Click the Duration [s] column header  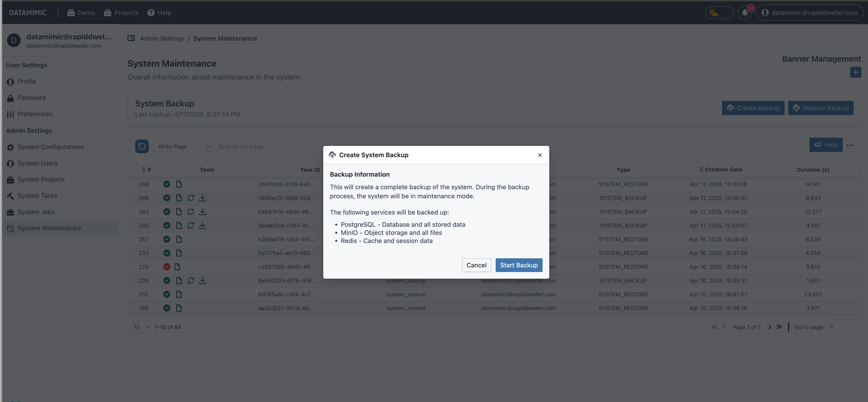[x=813, y=170]
